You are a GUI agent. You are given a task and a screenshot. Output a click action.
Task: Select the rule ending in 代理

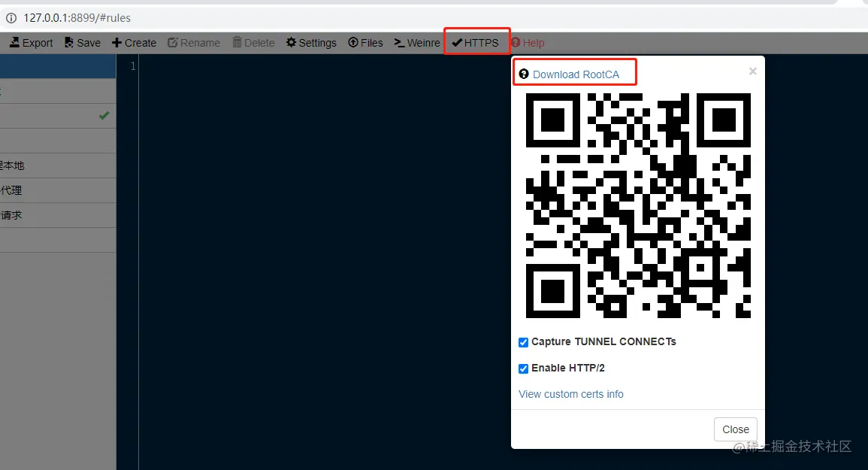pos(58,190)
